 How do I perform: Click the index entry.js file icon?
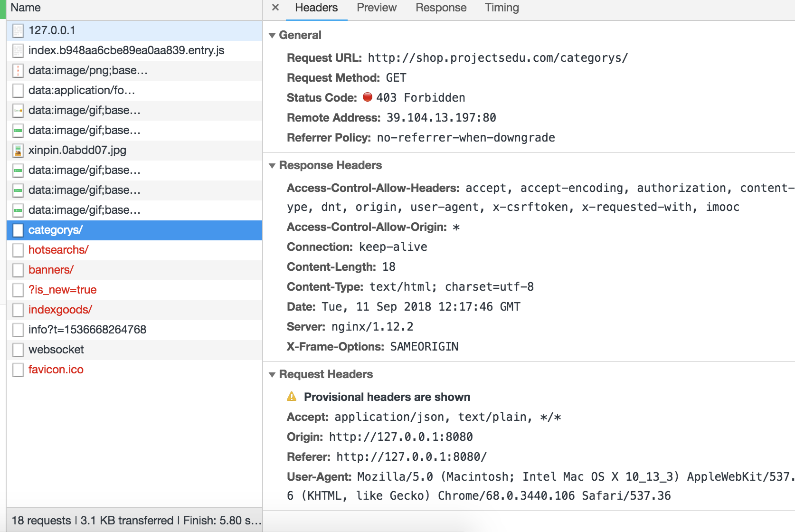[18, 51]
